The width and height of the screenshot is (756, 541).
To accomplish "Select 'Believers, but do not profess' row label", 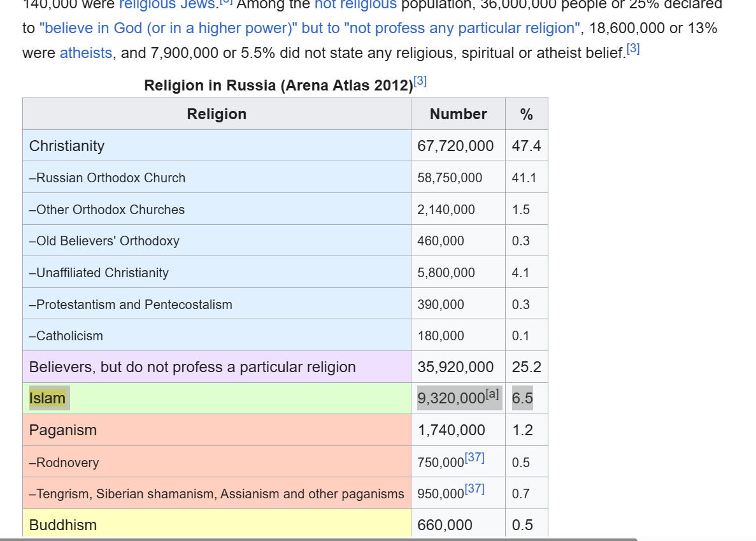I will [192, 367].
